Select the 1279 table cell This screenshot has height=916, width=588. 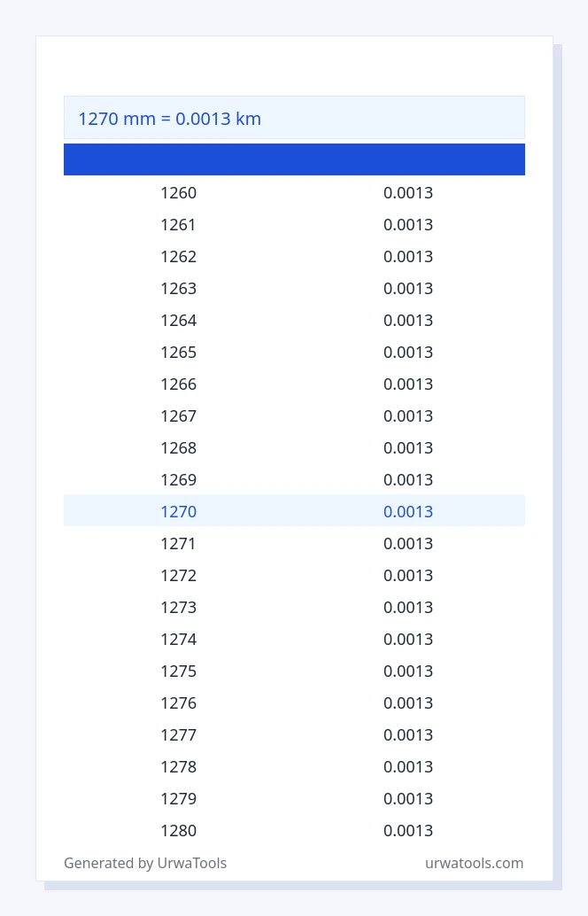[179, 798]
